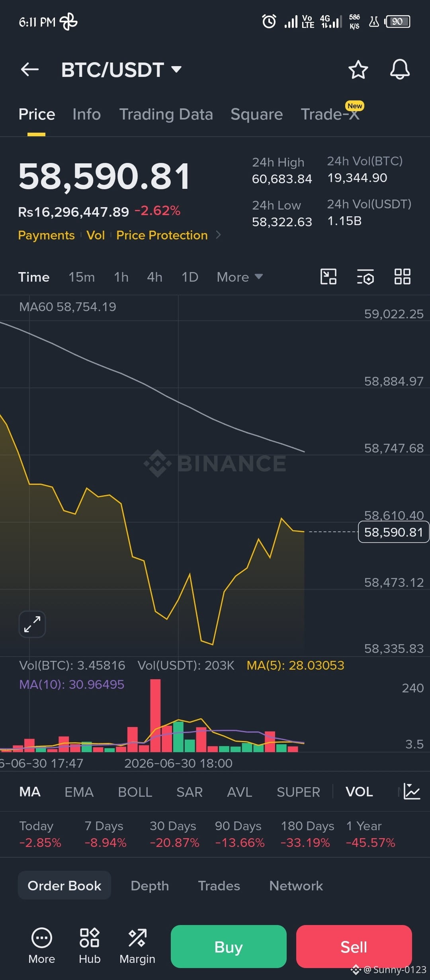The width and height of the screenshot is (430, 980).
Task: Open the Trading Data tab
Action: click(x=166, y=114)
